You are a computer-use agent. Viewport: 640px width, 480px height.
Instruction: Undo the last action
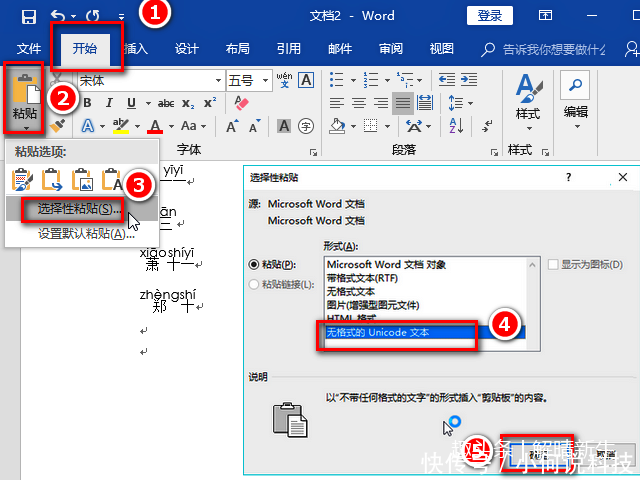click(x=58, y=16)
